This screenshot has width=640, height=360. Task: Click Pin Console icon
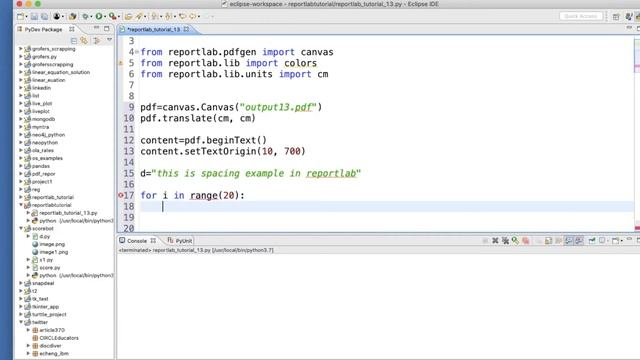click(592, 241)
